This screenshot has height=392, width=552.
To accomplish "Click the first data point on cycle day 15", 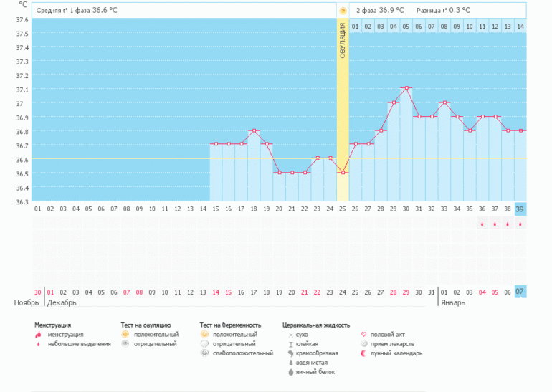I will pyautogui.click(x=216, y=144).
